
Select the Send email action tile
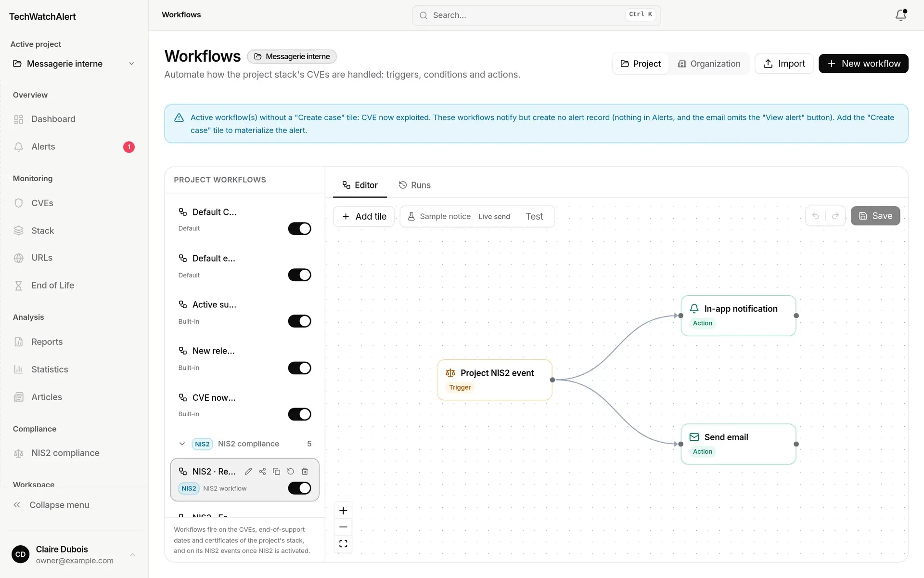tap(738, 444)
